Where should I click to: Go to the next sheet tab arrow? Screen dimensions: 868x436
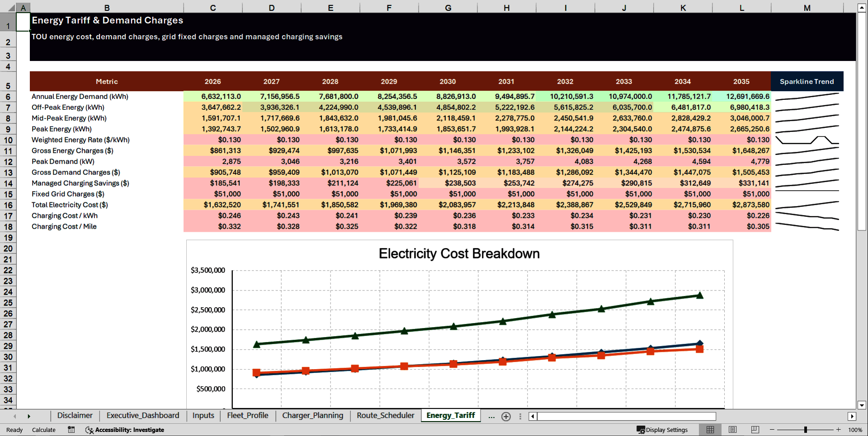point(29,416)
